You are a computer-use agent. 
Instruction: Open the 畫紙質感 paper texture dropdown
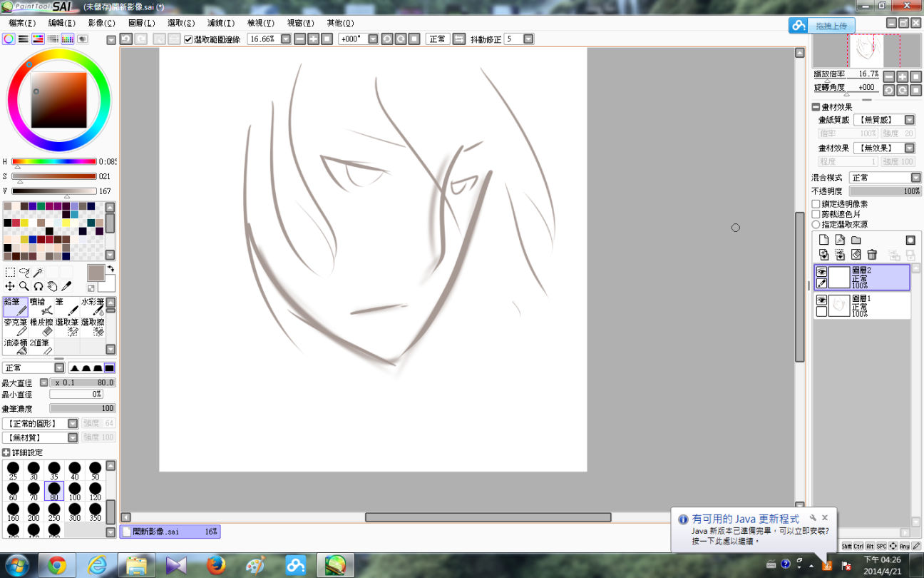[910, 120]
